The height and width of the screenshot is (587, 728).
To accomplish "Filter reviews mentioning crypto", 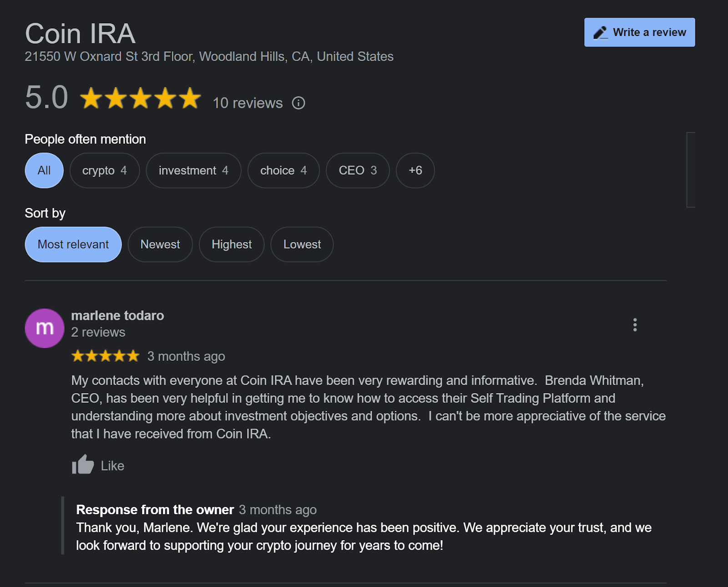I will coord(105,170).
